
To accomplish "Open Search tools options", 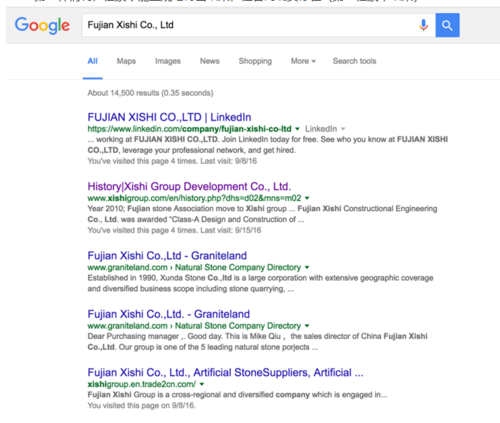I will coord(354,61).
